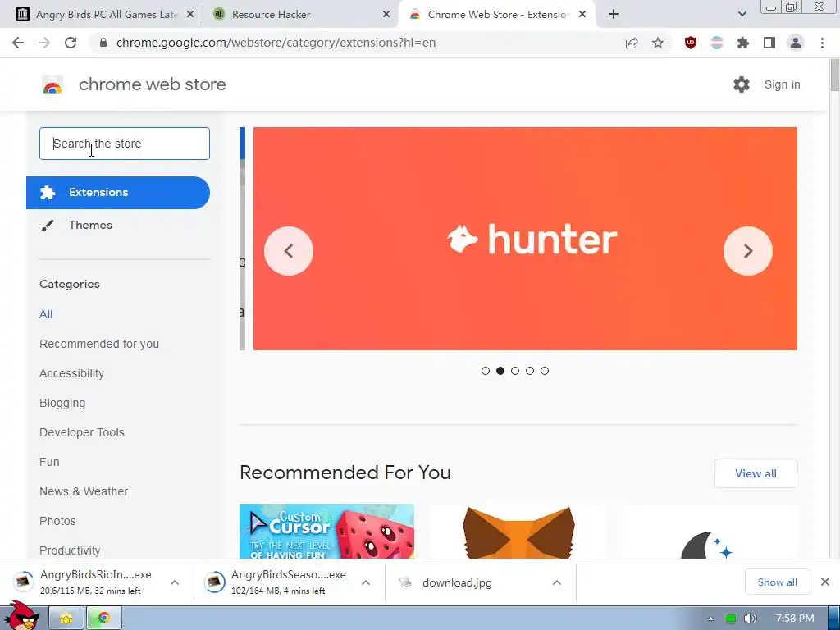Open the Fun category
Screen dimensions: 840x630
(49, 462)
